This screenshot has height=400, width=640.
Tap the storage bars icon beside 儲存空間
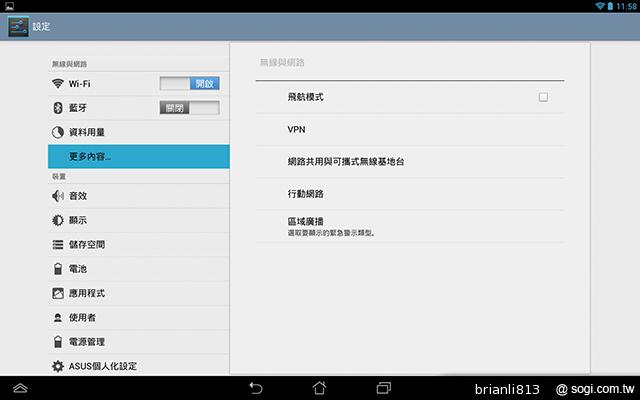[x=58, y=245]
